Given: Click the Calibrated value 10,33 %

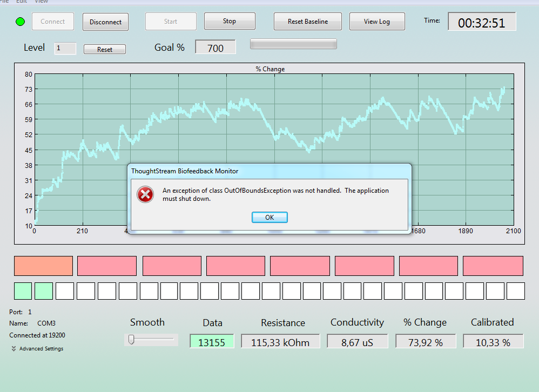Looking at the screenshot, I should [493, 341].
